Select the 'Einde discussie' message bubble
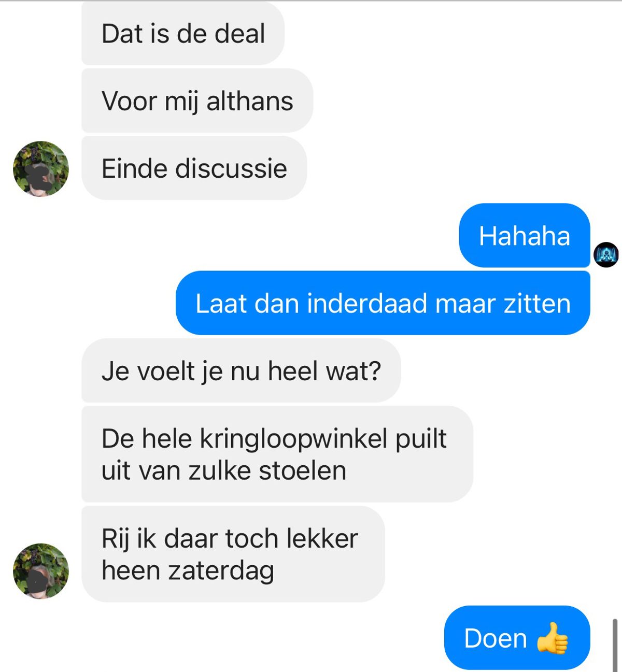This screenshot has height=672, width=622. pos(194,168)
